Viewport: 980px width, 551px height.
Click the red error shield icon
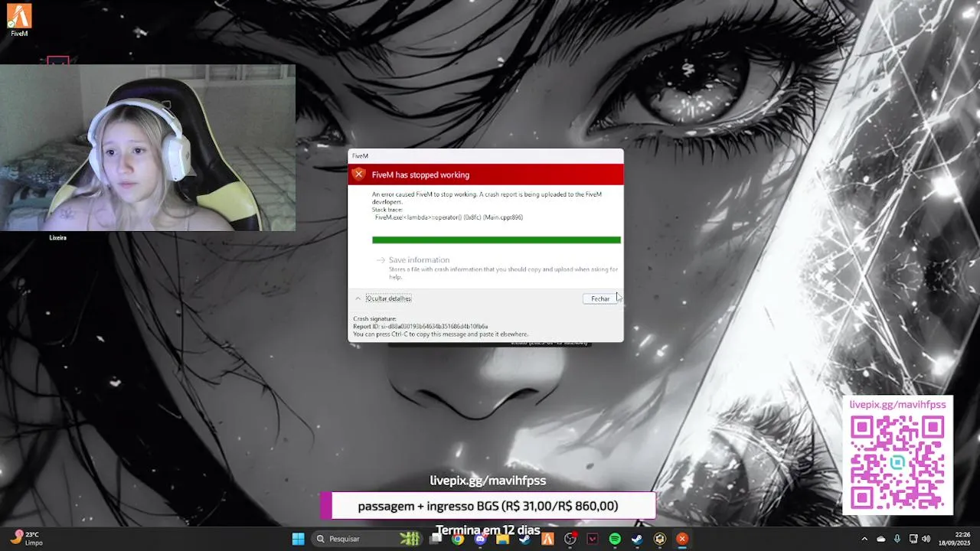click(x=358, y=174)
